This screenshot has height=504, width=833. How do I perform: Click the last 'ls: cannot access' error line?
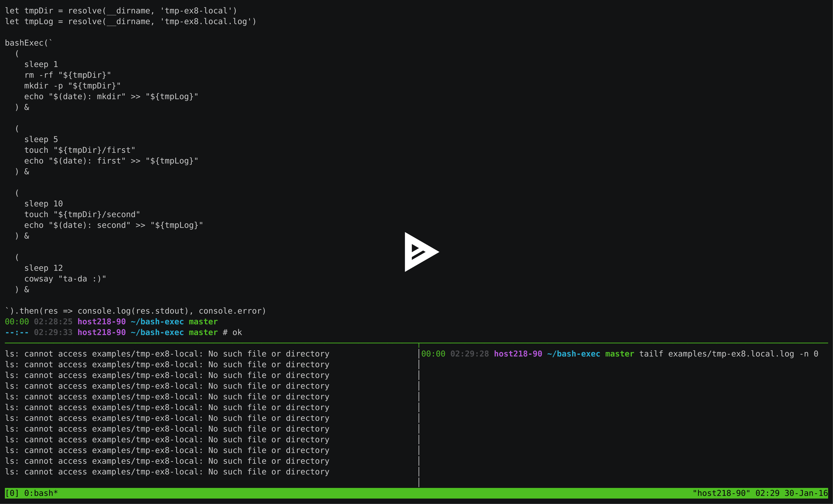point(167,472)
